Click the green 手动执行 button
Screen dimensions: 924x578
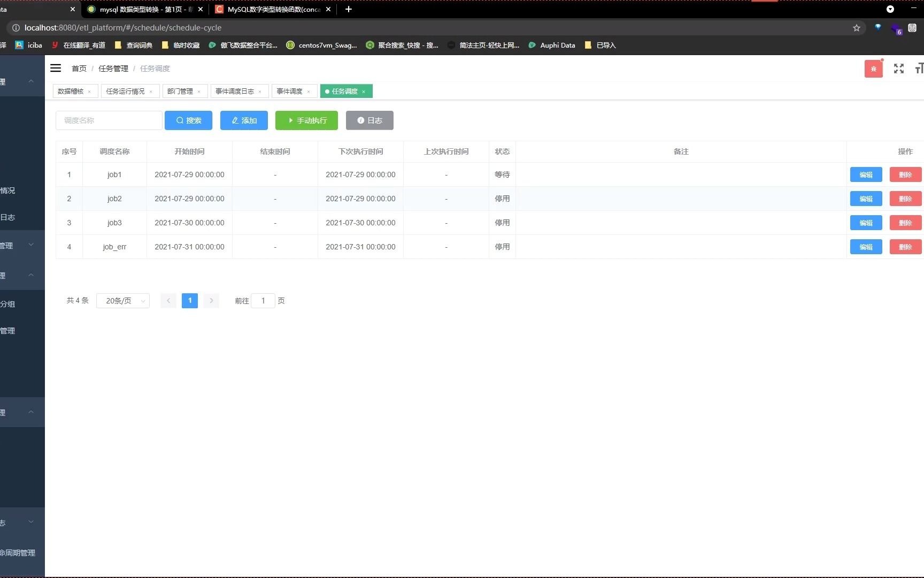(x=306, y=120)
